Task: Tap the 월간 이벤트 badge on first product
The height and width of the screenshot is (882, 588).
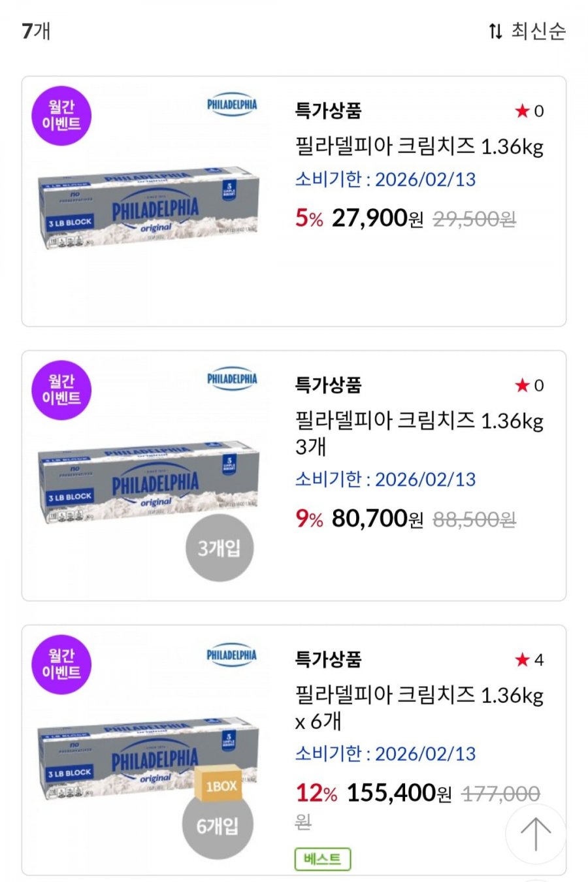Action: (61, 116)
